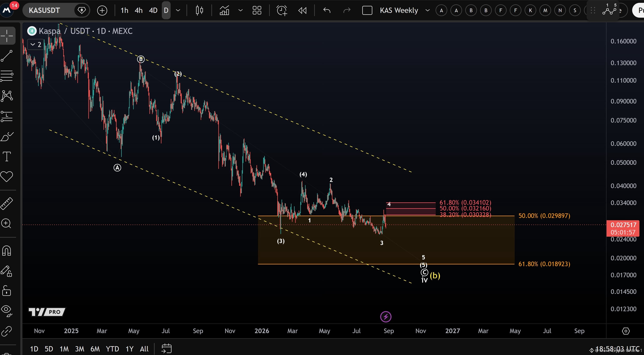Viewport: 644px width, 355px height.
Task: Click the diamond icon in the symbol box
Action: pyautogui.click(x=81, y=10)
